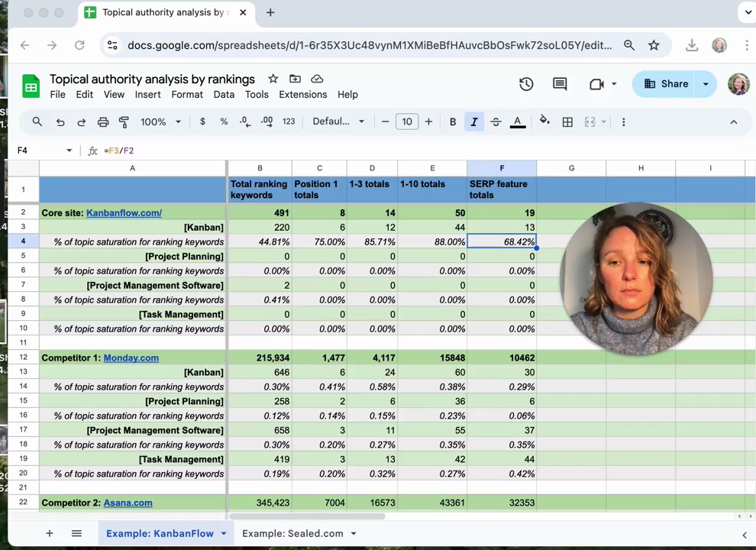Open the search menus magnifier in toolbar
Image resolution: width=756 pixels, height=550 pixels.
point(37,122)
